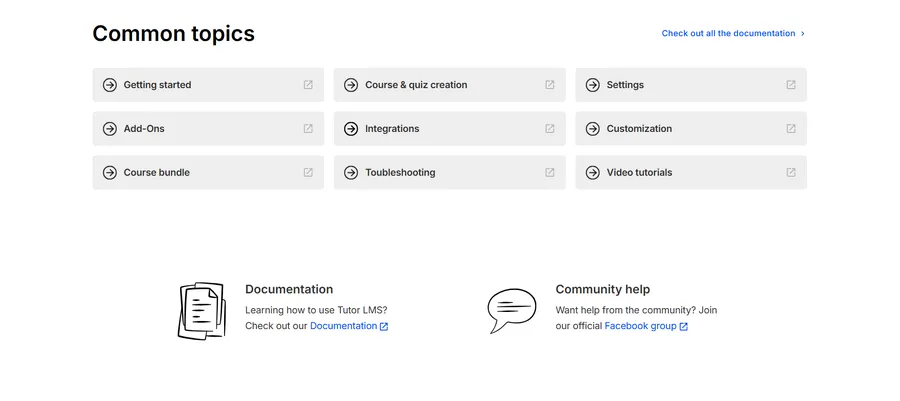Open the Toubleshooting topic
Image resolution: width=900 pixels, height=401 pixels.
click(449, 172)
